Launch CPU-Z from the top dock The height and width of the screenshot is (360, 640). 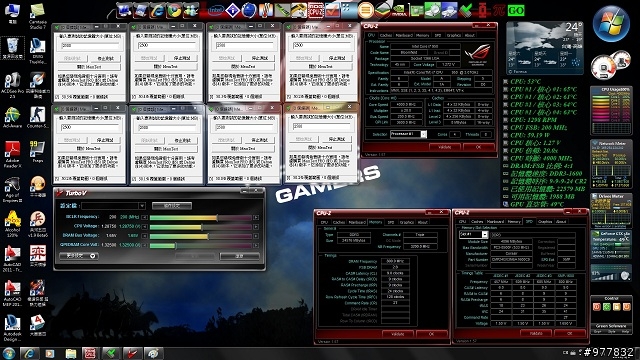click(316, 10)
